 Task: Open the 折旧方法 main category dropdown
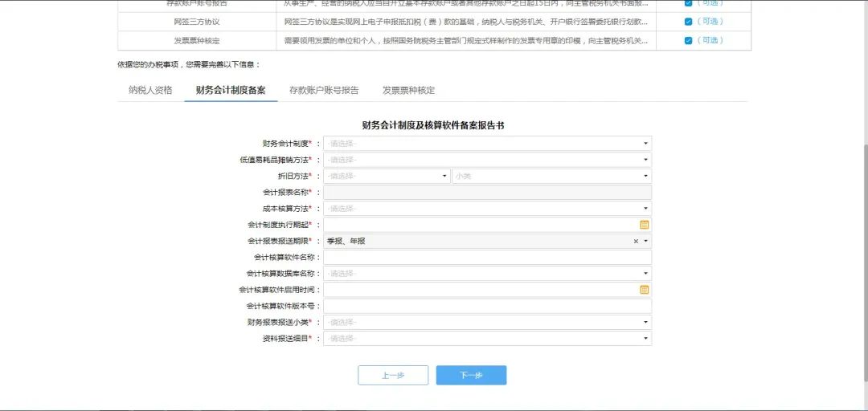pos(387,176)
